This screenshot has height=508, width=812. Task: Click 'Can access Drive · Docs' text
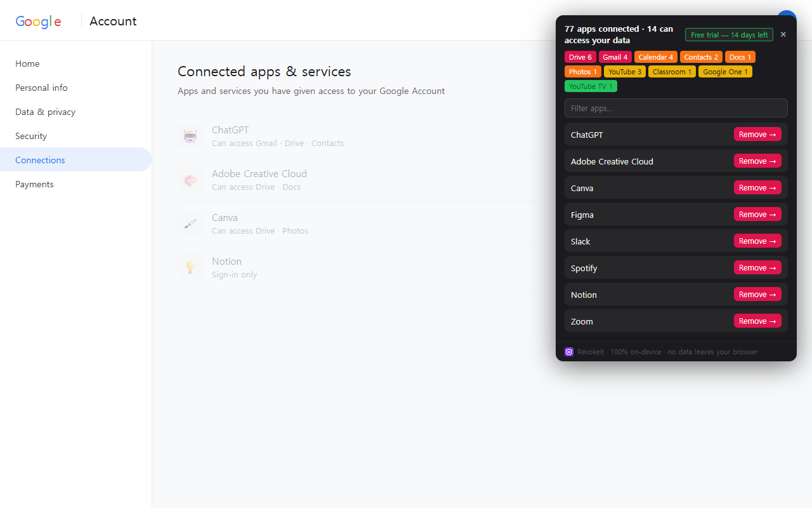(256, 187)
